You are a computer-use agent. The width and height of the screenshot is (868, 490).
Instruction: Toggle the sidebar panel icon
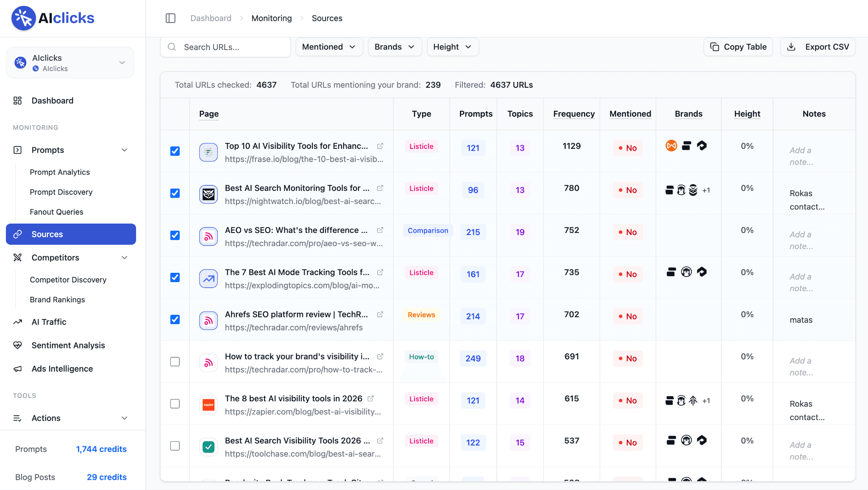point(170,18)
